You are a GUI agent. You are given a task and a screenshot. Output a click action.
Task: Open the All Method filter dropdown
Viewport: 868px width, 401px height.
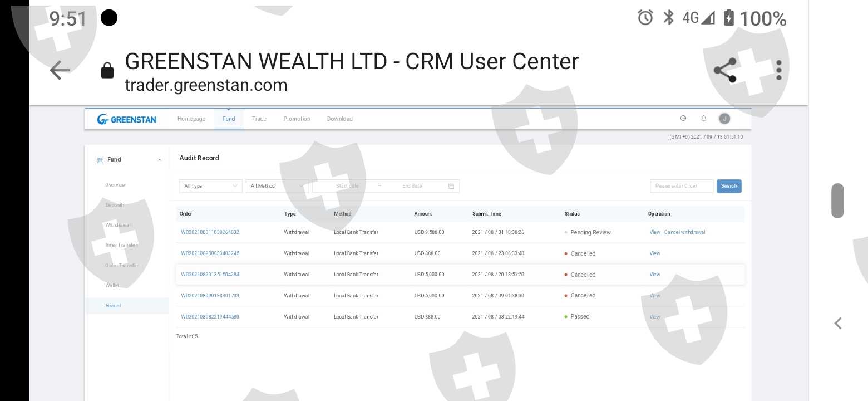point(277,186)
